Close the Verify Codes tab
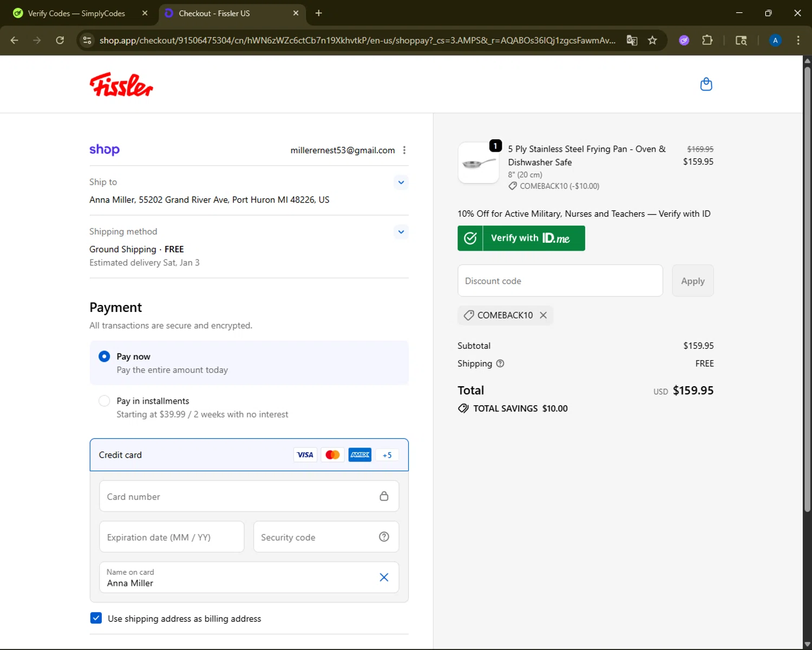 (x=145, y=13)
